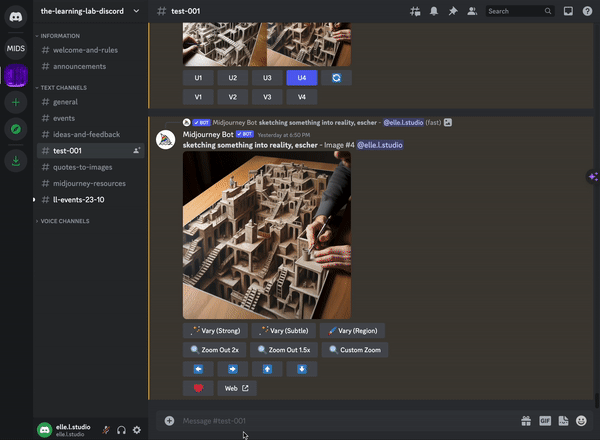600x440 pixels.
Task: Click the Zoom Out 2x button
Action: pyautogui.click(x=214, y=350)
